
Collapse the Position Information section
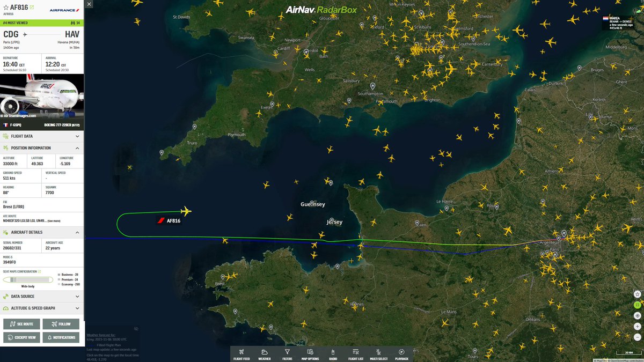click(x=42, y=148)
